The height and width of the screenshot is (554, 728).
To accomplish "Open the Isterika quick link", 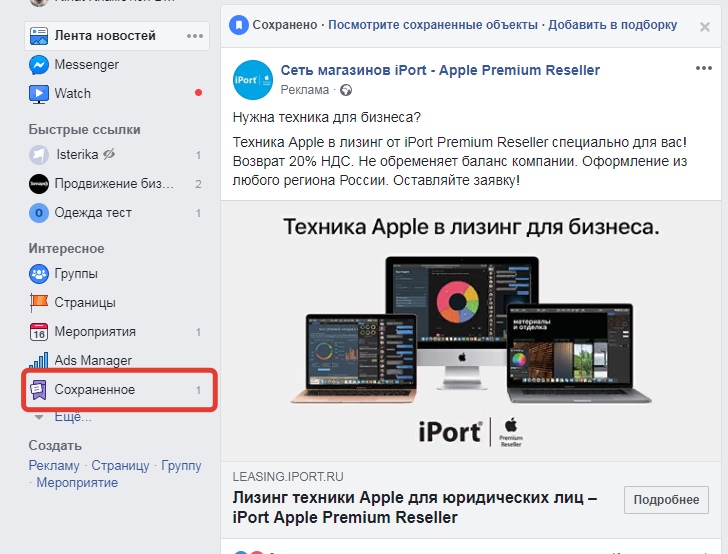I will pyautogui.click(x=77, y=154).
